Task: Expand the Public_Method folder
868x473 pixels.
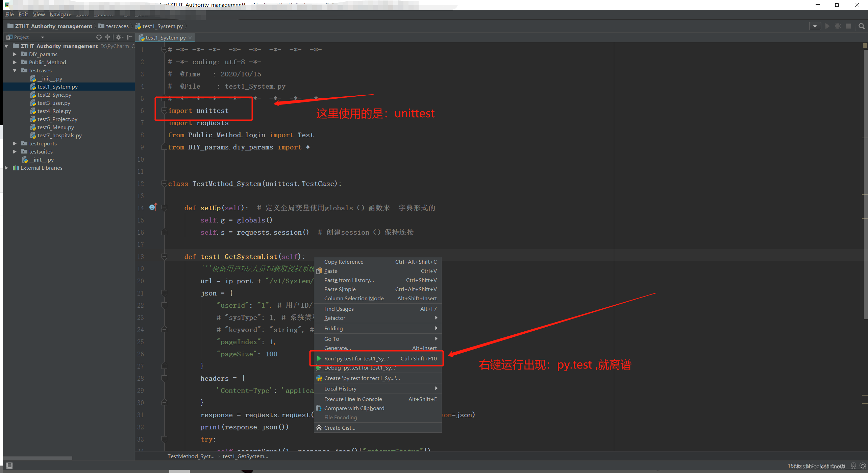Action: pos(15,62)
